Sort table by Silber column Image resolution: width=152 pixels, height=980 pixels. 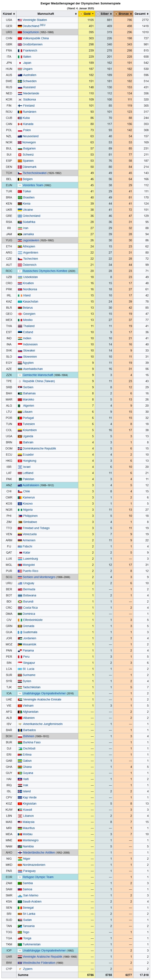[104, 14]
